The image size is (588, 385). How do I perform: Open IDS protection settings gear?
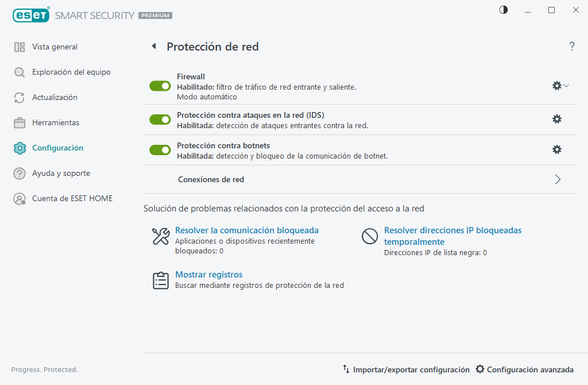point(556,119)
